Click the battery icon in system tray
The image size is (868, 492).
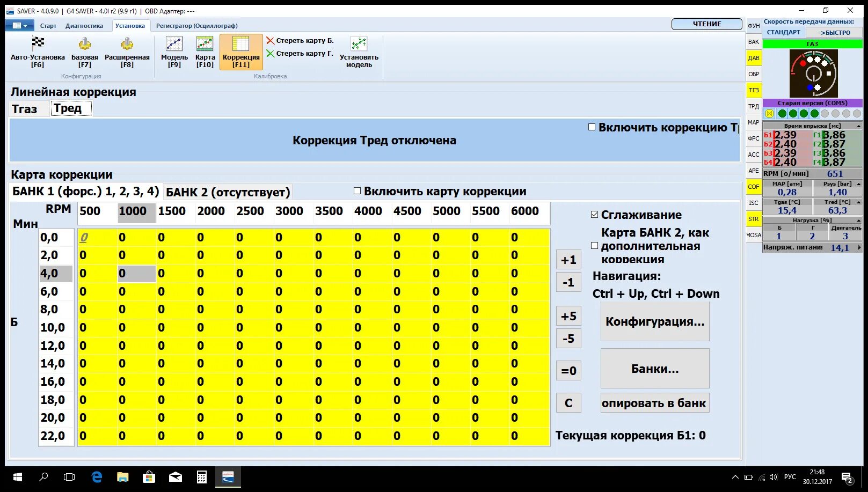pos(748,477)
